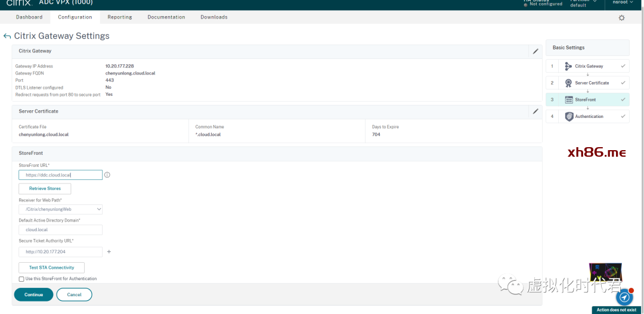Screen dimensions: 644x314
Task: Select step 2 Server Certificate label
Action: coord(592,83)
